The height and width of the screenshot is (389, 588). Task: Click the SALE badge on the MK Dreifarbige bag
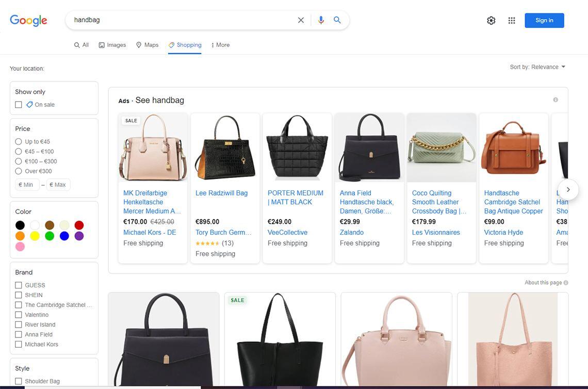[131, 121]
